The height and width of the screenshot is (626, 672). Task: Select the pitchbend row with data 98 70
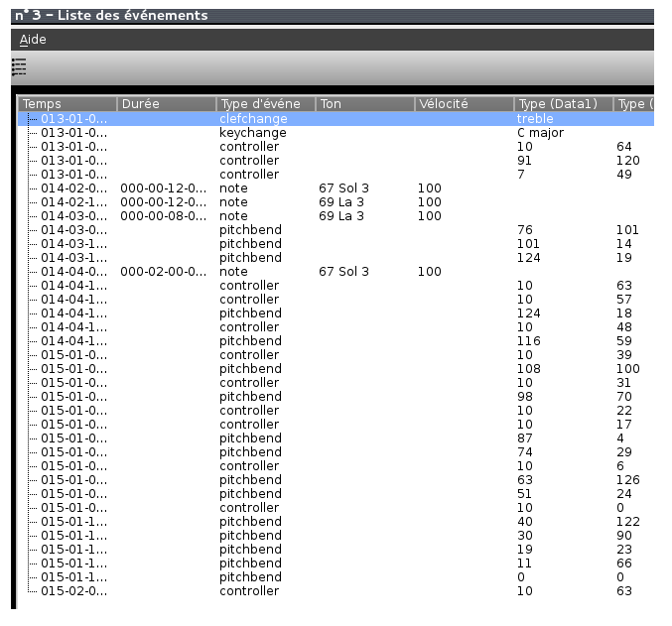(x=336, y=397)
